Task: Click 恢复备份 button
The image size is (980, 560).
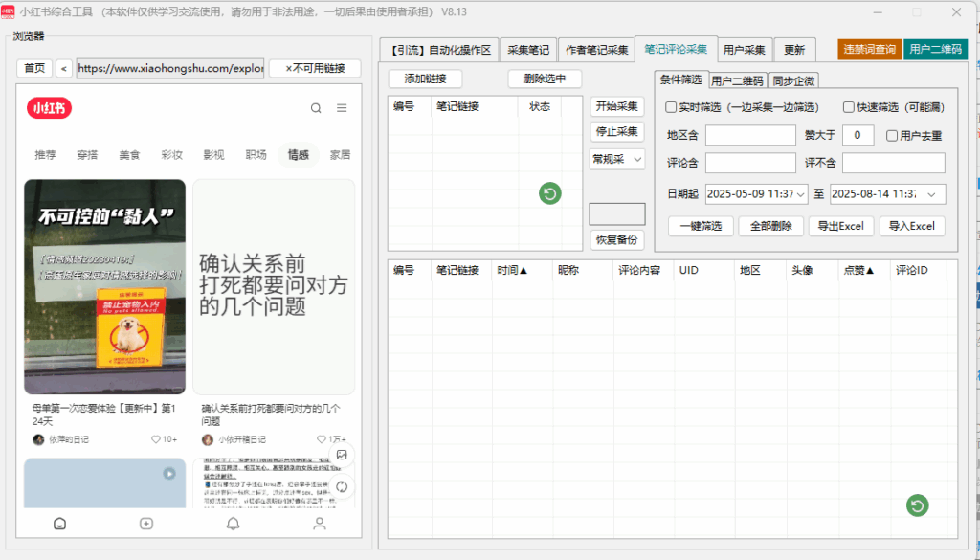Action: click(617, 240)
